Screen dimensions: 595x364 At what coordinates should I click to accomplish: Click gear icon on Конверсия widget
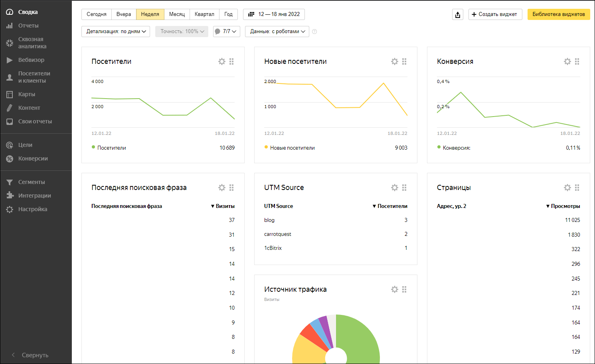point(567,61)
